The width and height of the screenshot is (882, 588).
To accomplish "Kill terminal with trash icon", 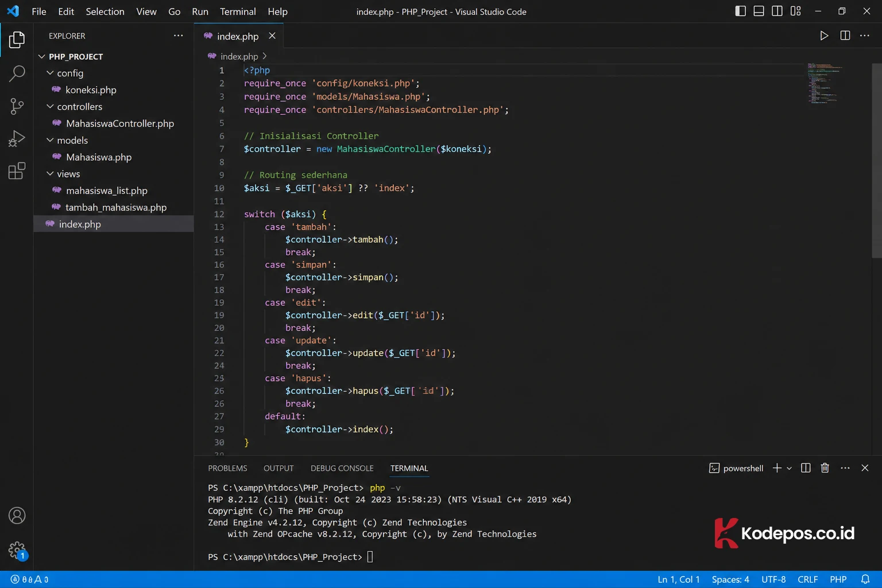I will (x=825, y=468).
